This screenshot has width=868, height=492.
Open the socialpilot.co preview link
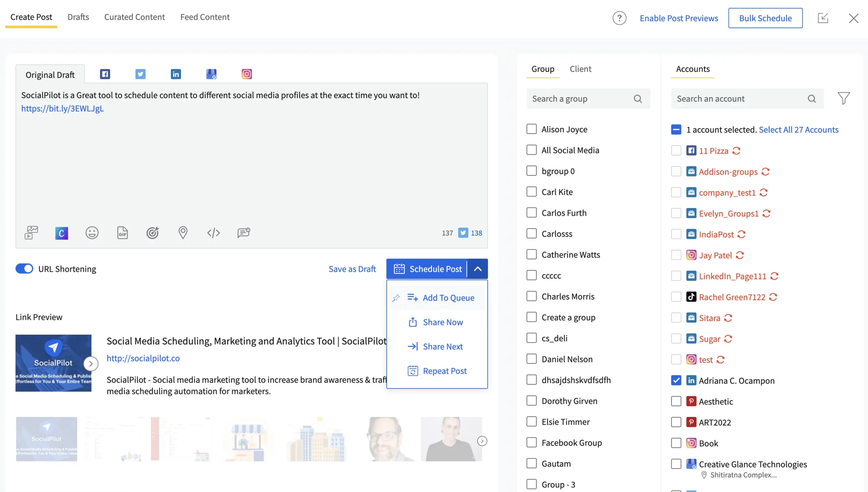[143, 358]
